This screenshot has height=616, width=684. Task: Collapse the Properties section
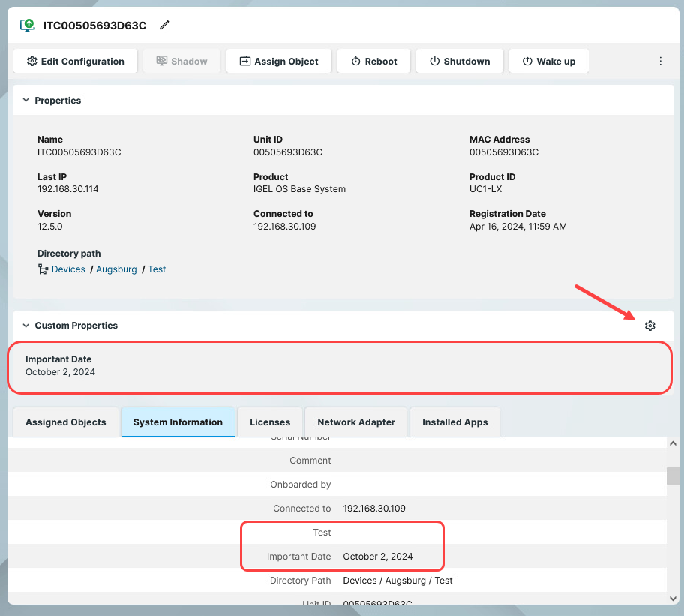(25, 101)
